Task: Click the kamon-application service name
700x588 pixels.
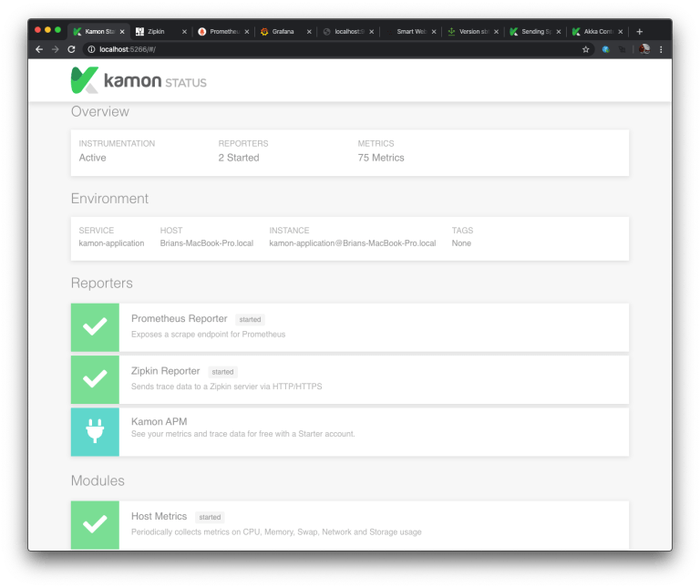Action: pos(111,243)
